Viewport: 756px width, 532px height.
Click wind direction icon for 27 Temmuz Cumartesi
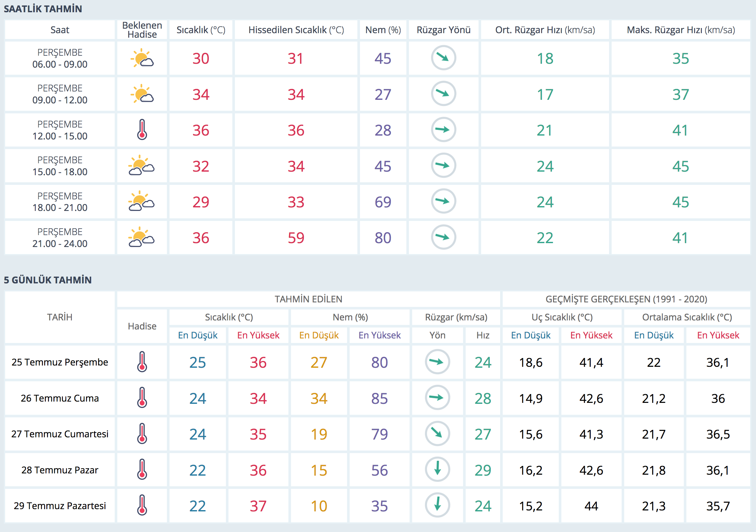click(x=437, y=434)
